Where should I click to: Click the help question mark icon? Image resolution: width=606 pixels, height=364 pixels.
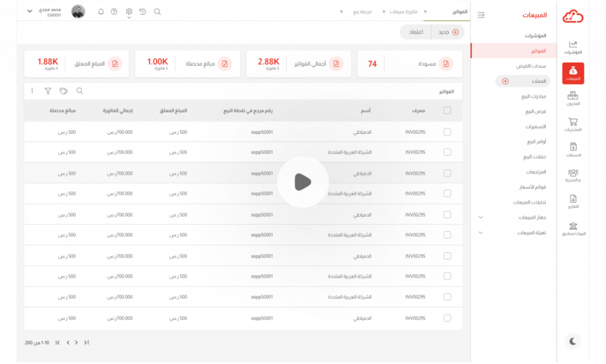tap(114, 12)
